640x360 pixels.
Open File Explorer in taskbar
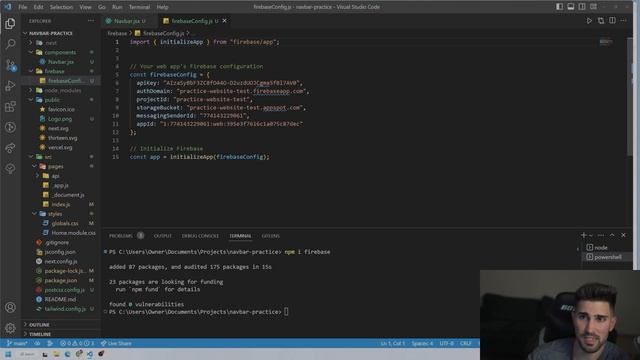pyautogui.click(x=56, y=354)
